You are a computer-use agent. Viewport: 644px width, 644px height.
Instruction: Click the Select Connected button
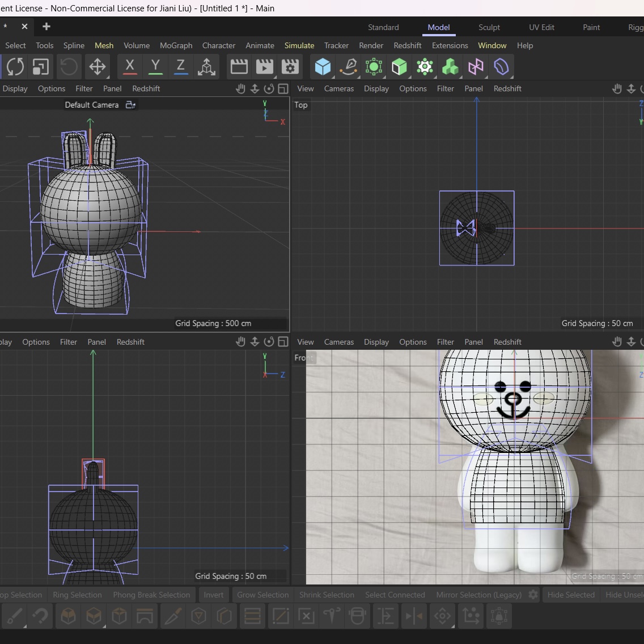pyautogui.click(x=395, y=595)
